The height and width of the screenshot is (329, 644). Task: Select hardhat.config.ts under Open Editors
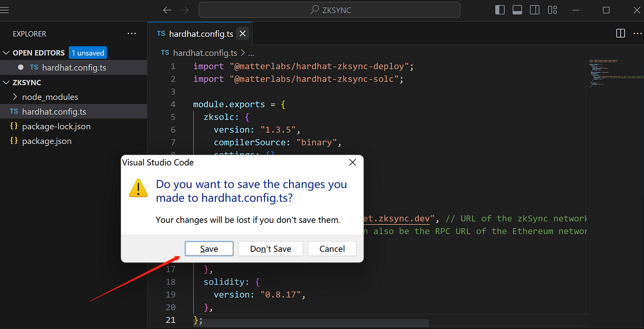pos(74,68)
